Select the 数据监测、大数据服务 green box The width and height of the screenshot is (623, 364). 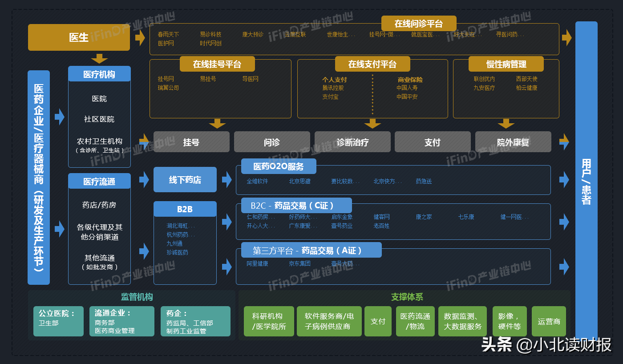[x=463, y=321]
